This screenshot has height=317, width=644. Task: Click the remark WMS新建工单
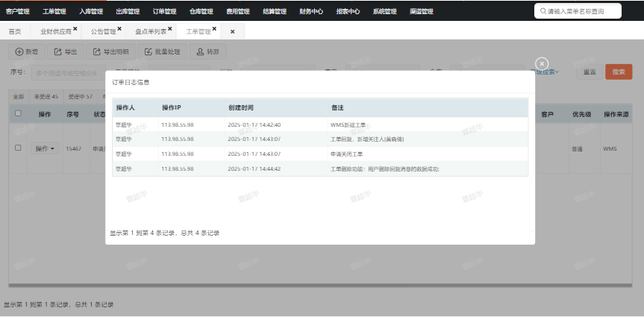pyautogui.click(x=348, y=125)
